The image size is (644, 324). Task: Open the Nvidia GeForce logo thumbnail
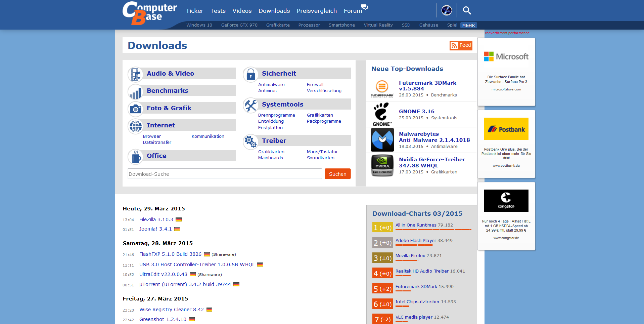coord(382,165)
